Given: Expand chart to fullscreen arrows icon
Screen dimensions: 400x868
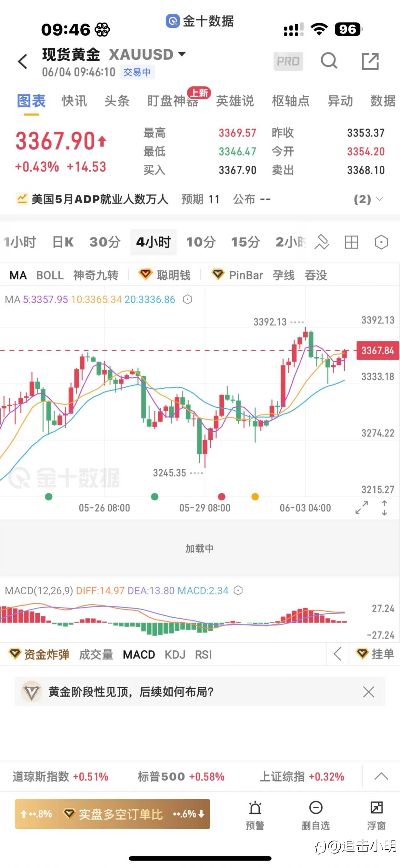Looking at the screenshot, I should click(362, 508).
